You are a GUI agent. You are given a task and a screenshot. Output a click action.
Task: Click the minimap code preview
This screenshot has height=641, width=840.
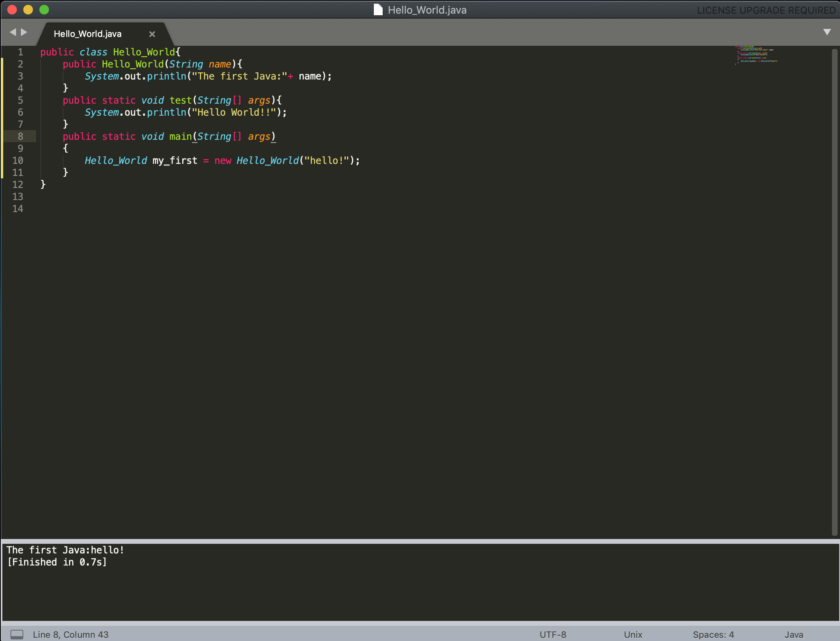756,55
